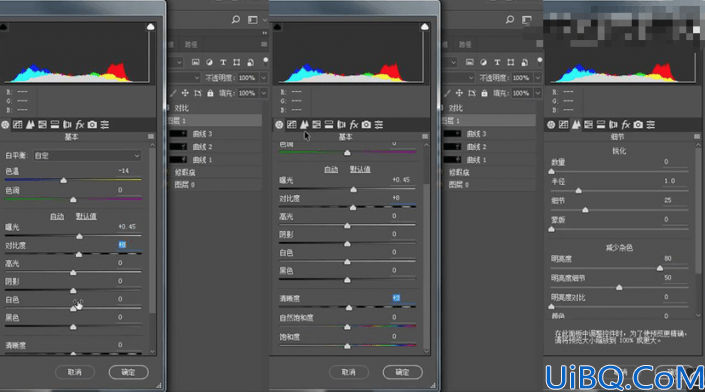The height and width of the screenshot is (392, 705).
Task: Open HSL/Grayscale tab icon in 白平衡 dialog
Action: tap(42, 125)
